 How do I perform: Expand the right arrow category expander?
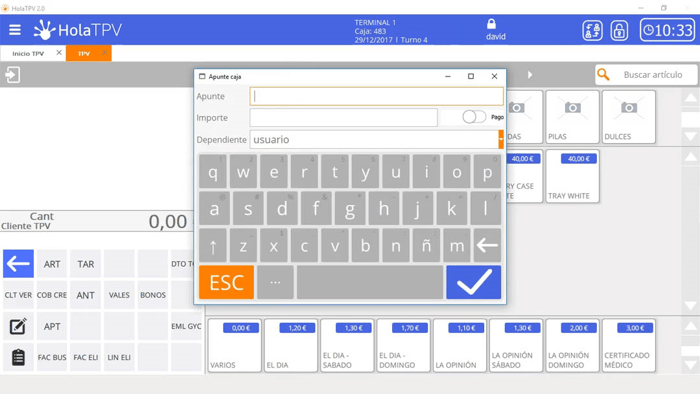(529, 75)
